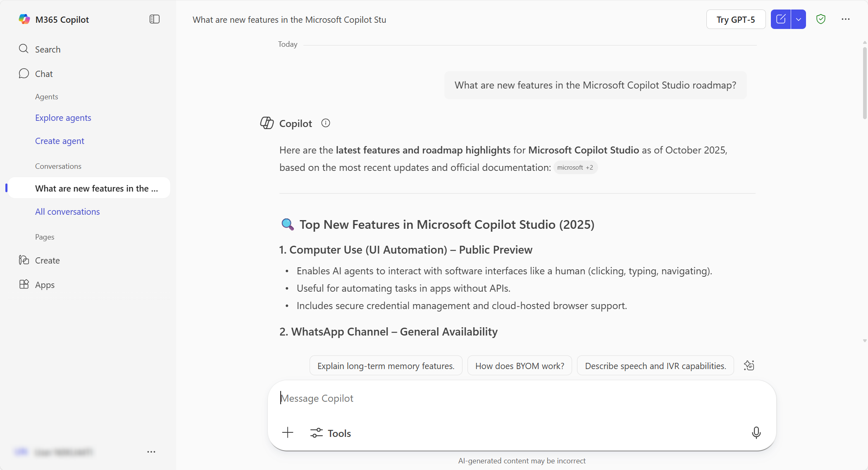The height and width of the screenshot is (470, 868).
Task: Open user account options ellipsis bottom-left
Action: pos(151,452)
